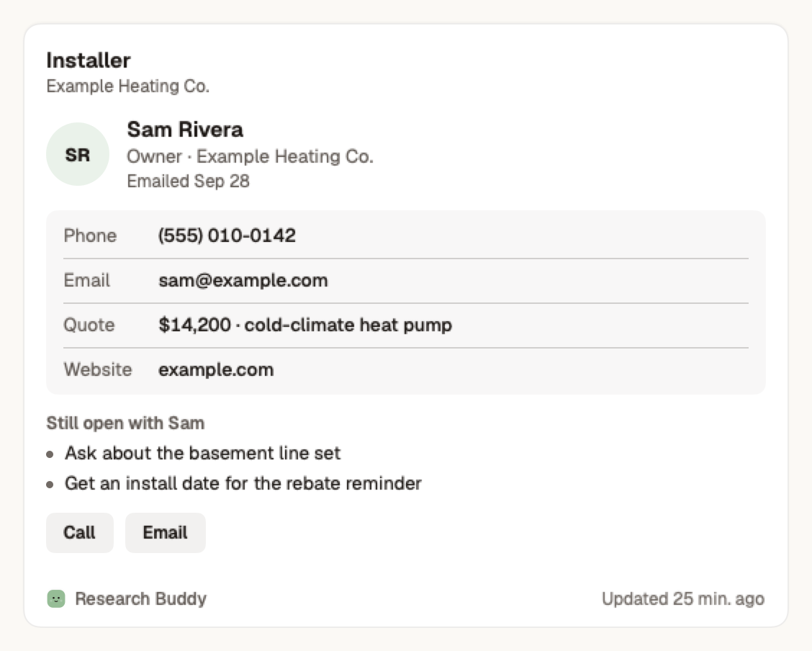Click the Call button

[80, 532]
